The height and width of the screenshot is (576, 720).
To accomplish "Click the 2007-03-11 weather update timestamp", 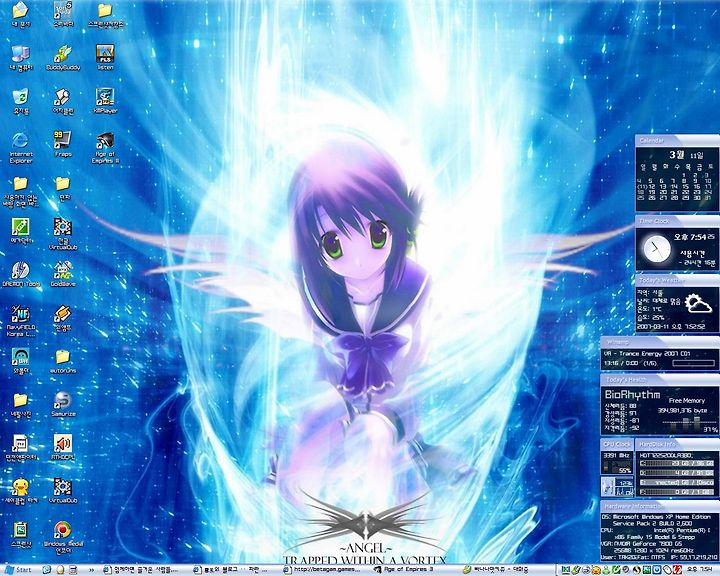I will [x=671, y=327].
